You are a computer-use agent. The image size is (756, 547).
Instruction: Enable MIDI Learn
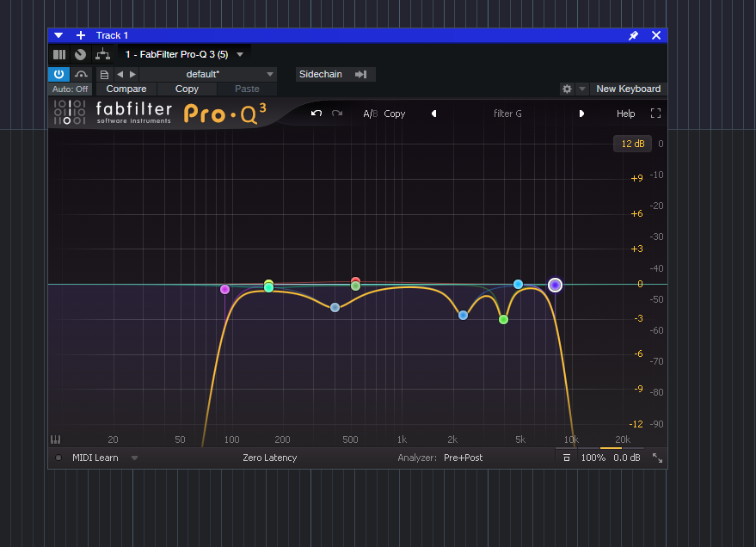(x=95, y=458)
